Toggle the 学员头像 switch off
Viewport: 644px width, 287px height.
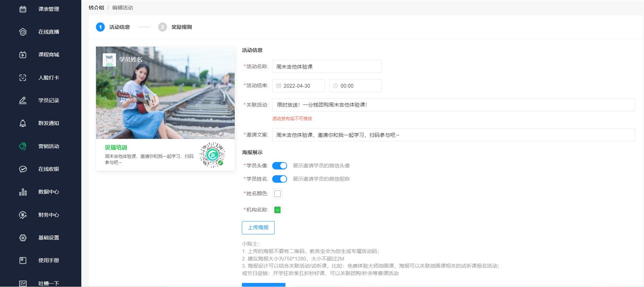(280, 166)
